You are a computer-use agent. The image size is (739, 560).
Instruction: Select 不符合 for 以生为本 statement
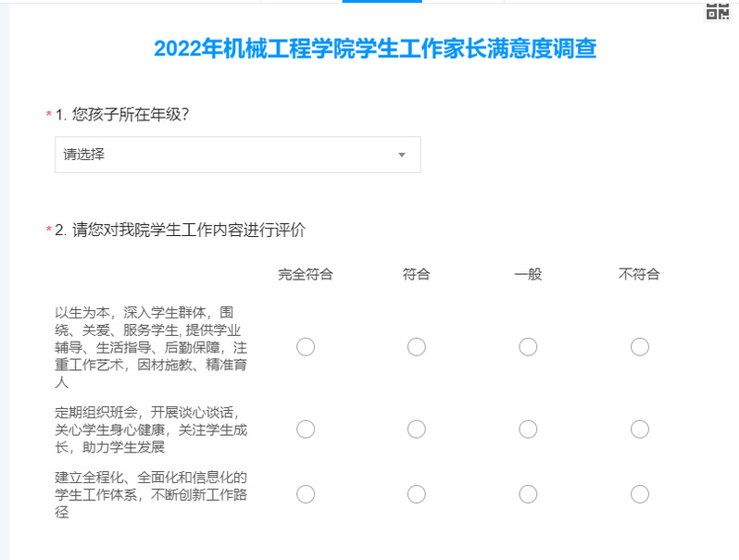(x=639, y=347)
